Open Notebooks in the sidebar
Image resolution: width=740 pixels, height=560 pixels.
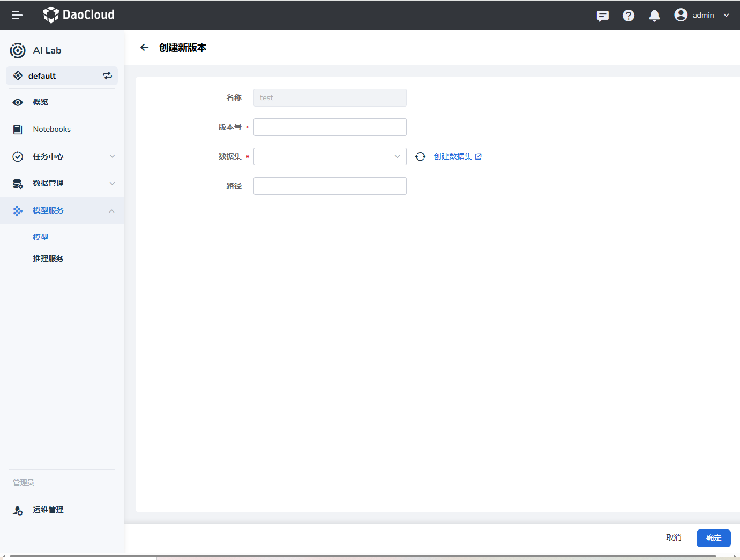(x=51, y=130)
